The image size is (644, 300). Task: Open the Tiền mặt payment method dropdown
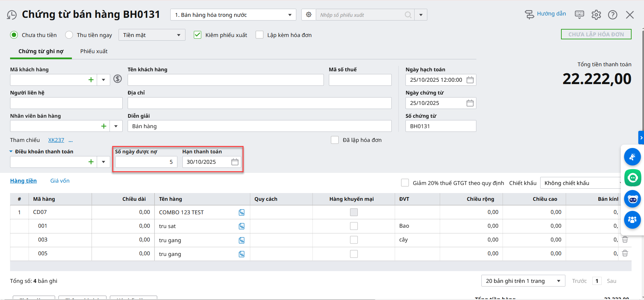click(x=152, y=35)
